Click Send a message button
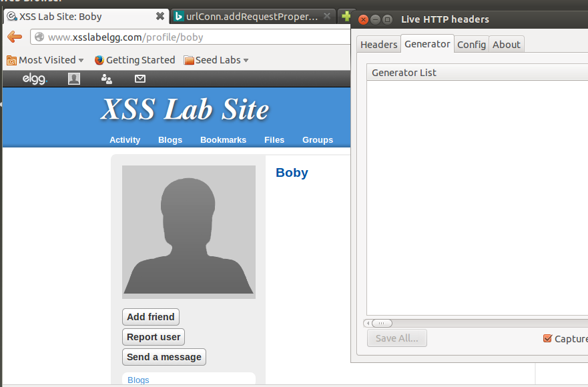This screenshot has width=588, height=387. pyautogui.click(x=164, y=356)
